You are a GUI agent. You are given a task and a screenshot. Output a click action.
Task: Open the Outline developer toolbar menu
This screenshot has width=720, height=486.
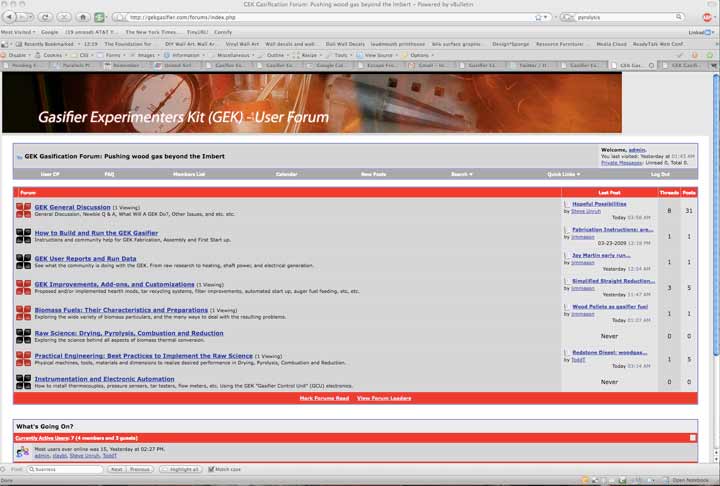coord(274,55)
